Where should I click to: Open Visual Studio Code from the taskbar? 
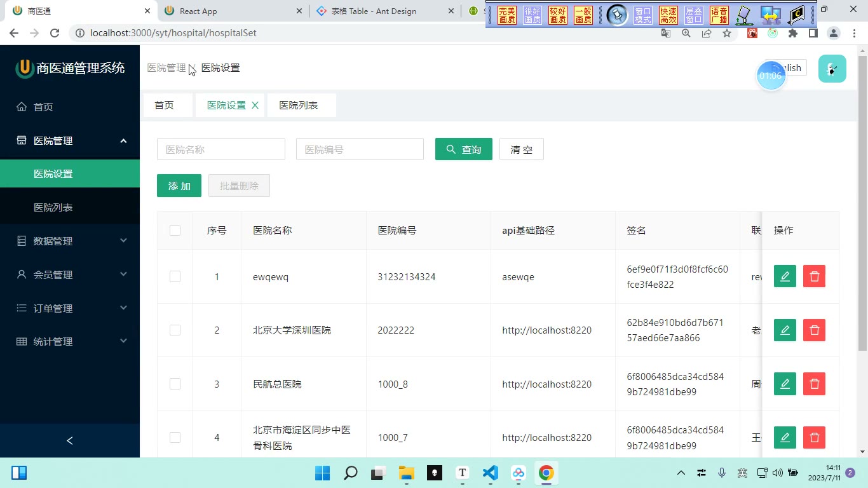(x=490, y=473)
